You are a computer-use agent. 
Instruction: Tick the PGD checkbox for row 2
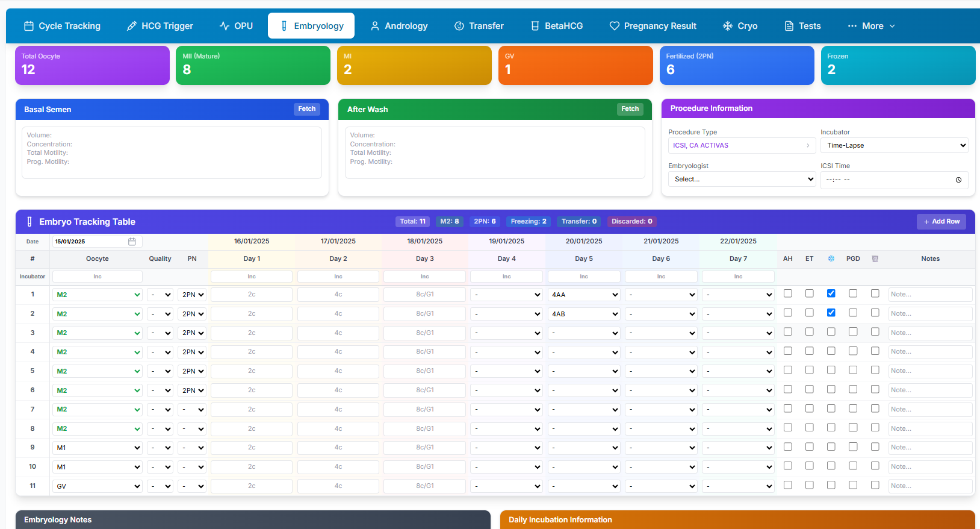[853, 313]
